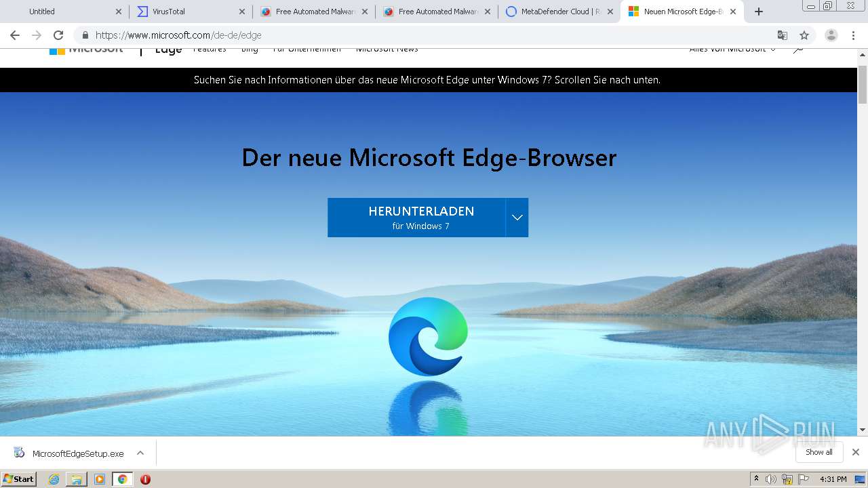Open the Bing nav link

250,49
